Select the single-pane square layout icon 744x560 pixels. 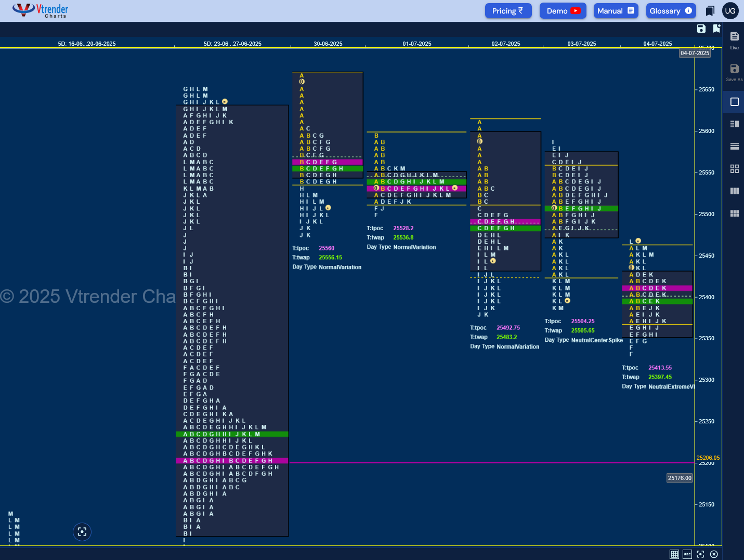pos(734,102)
